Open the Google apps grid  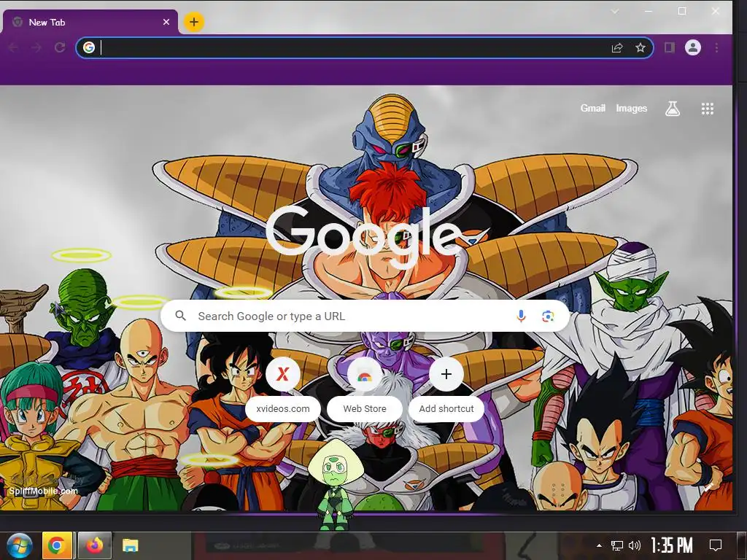708,109
